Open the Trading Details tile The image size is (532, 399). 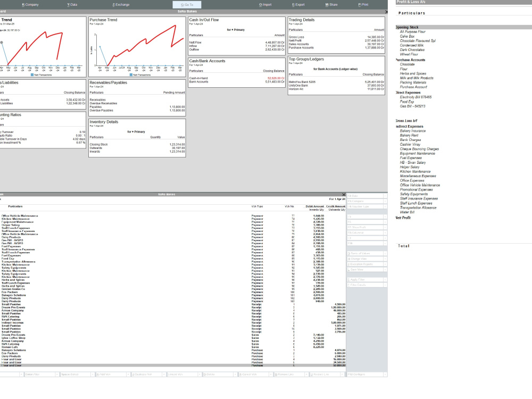(336, 35)
